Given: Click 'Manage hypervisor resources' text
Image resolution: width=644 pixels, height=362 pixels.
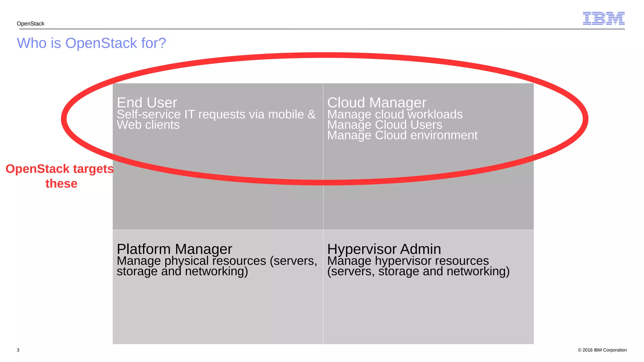Looking at the screenshot, I should point(408,261).
